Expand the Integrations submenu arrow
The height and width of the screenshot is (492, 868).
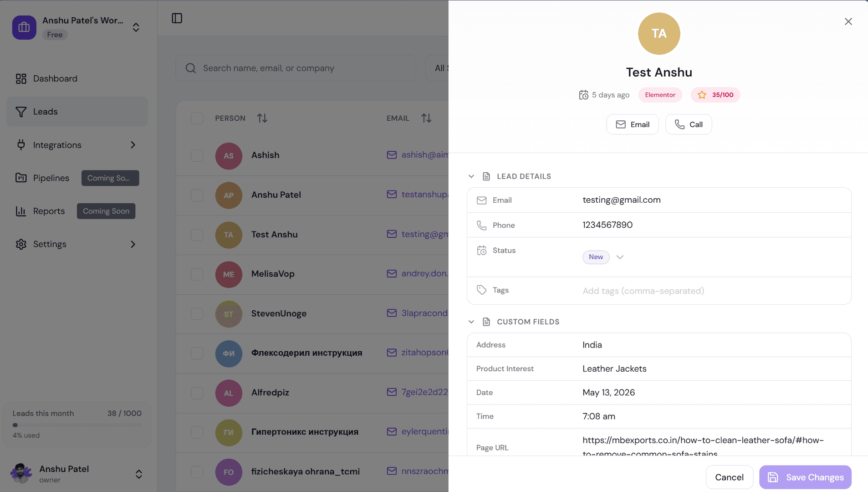point(133,145)
